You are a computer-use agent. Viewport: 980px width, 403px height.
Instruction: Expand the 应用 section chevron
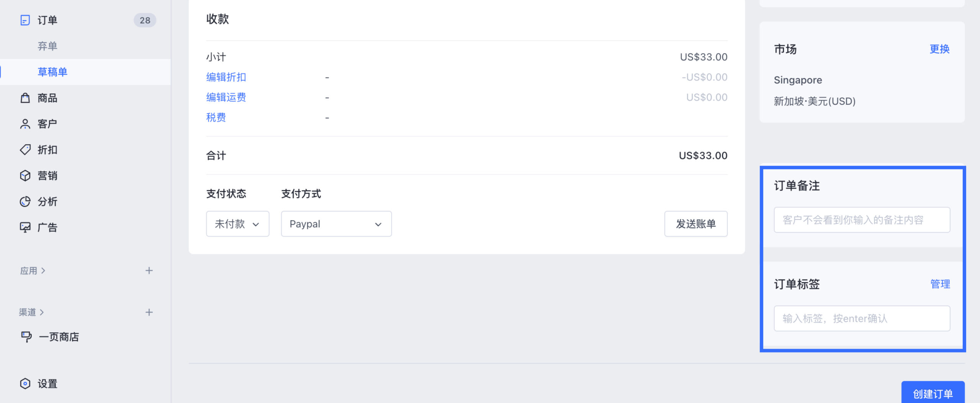click(43, 271)
